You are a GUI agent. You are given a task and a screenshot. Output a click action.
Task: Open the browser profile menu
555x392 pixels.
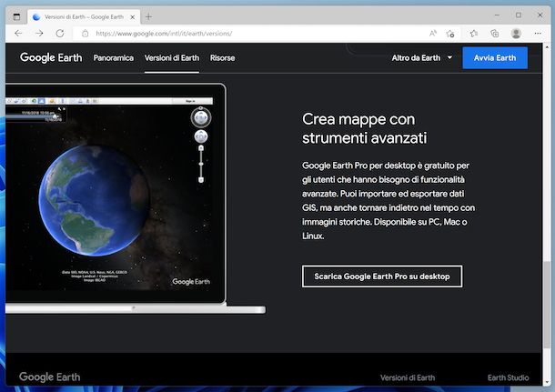pyautogui.click(x=516, y=34)
